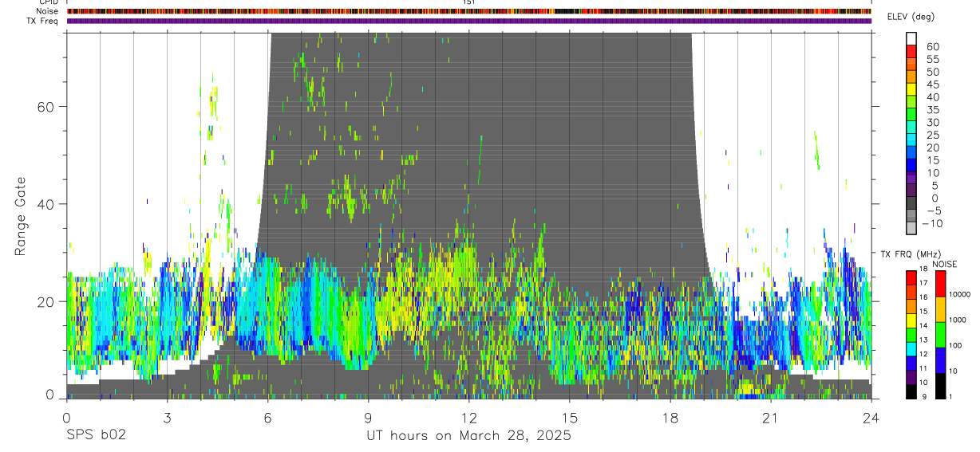
Task: Pick the white top swatch of ELEV colorbar
Action: point(911,38)
